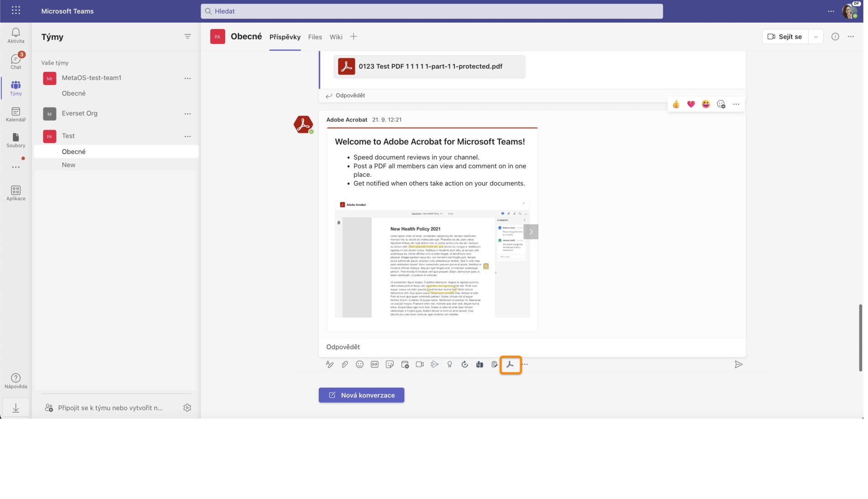Image resolution: width=868 pixels, height=499 pixels.
Task: Open channel more options ellipsis
Action: 851,37
